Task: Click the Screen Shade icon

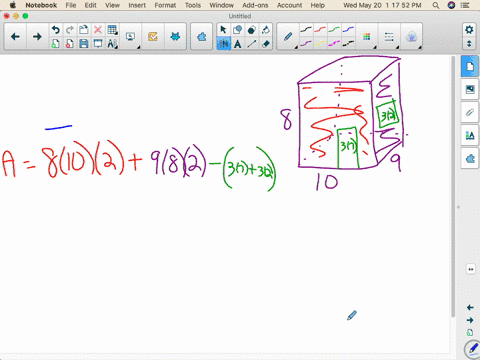Action: [98, 44]
